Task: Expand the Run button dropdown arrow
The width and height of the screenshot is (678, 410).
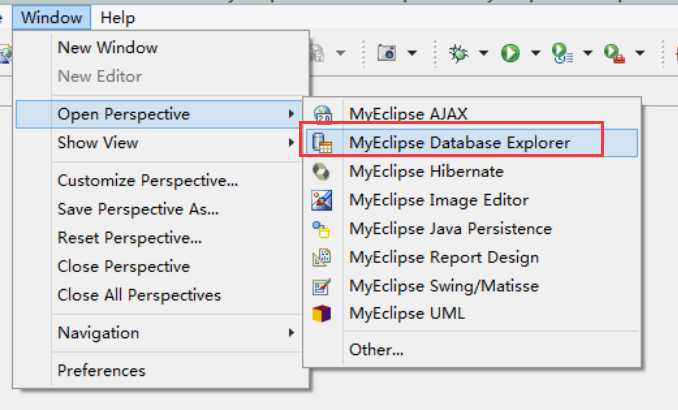Action: 535,53
